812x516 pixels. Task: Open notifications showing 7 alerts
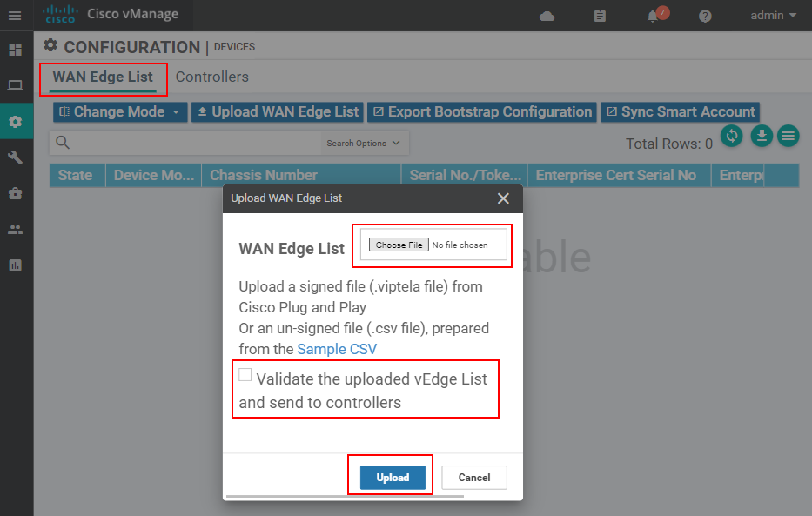tap(653, 16)
